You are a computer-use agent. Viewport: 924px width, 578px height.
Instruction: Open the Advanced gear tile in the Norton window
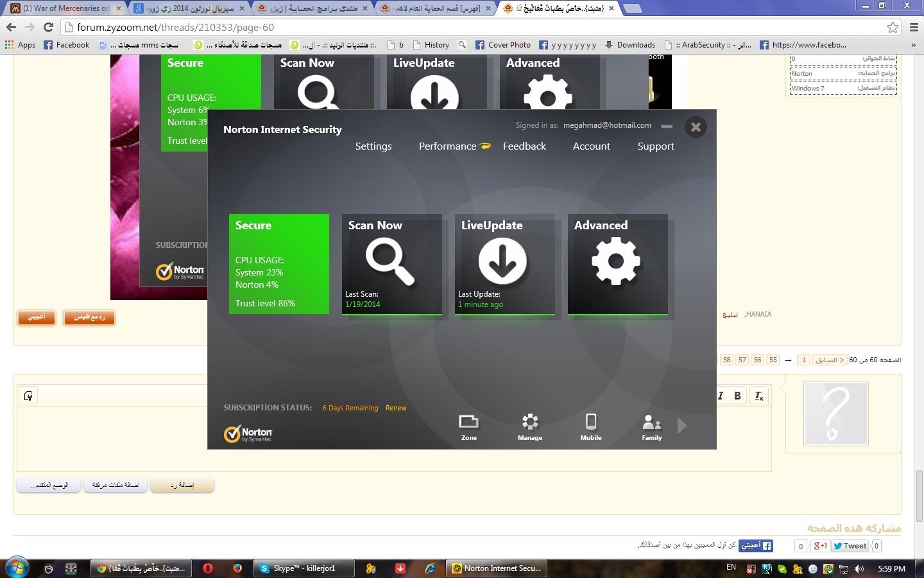tap(617, 264)
